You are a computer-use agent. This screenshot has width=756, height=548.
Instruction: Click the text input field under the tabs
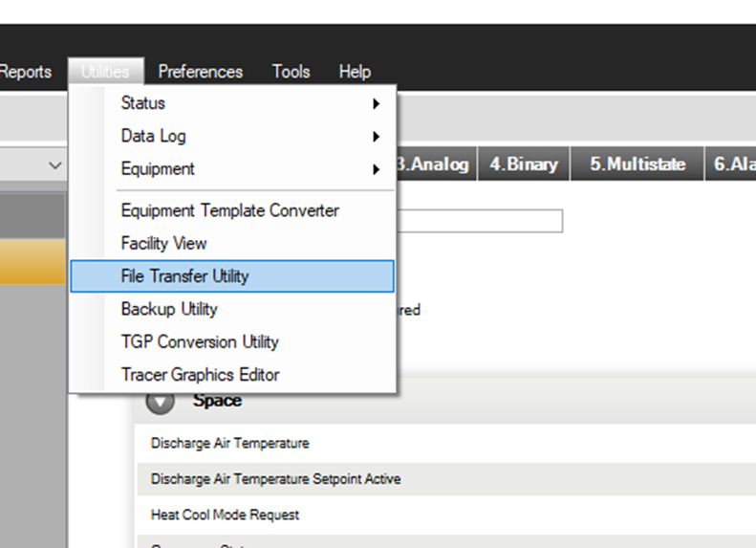(x=480, y=221)
